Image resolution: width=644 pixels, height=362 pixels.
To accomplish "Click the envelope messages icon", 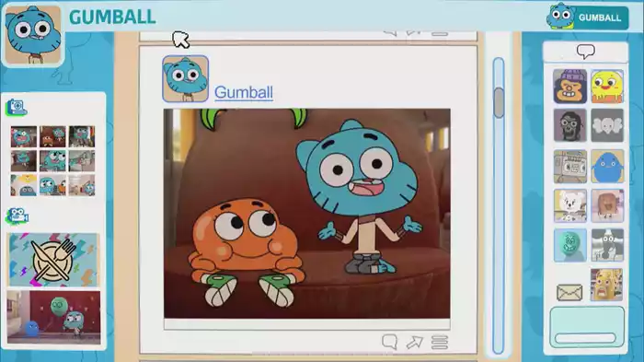I will pos(569,293).
